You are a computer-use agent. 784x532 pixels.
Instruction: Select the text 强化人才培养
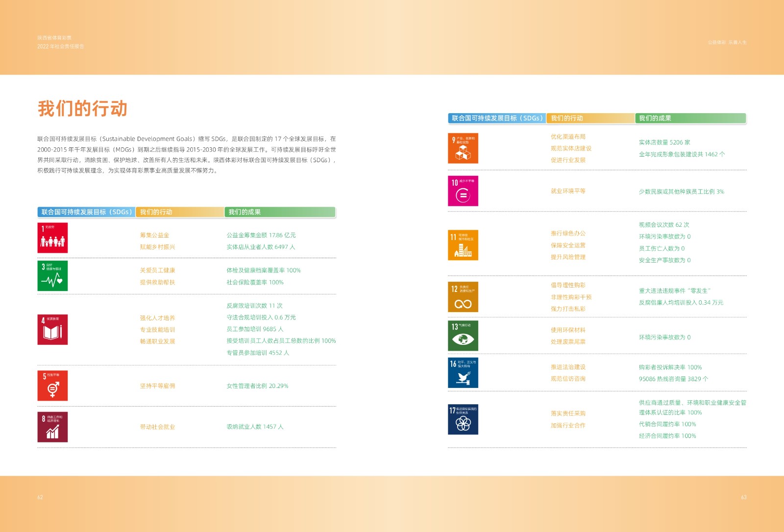pyautogui.click(x=157, y=318)
